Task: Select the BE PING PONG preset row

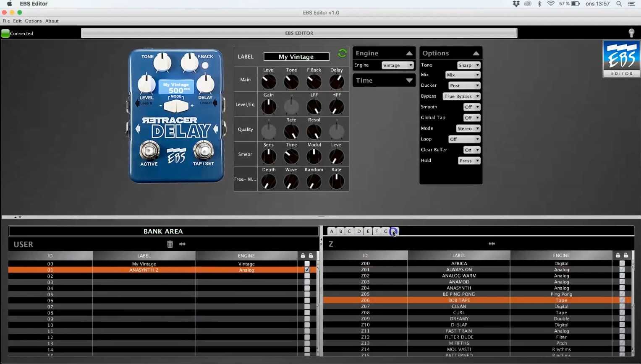Action: pos(477,294)
